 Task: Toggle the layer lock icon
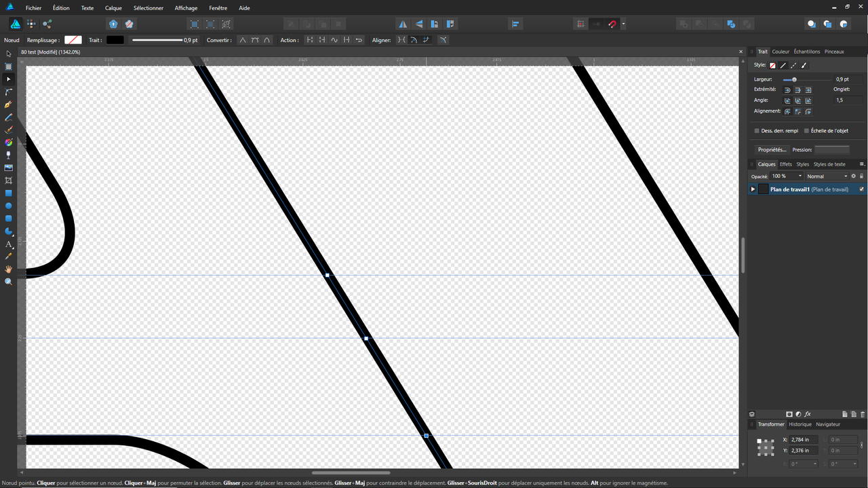[x=862, y=176]
